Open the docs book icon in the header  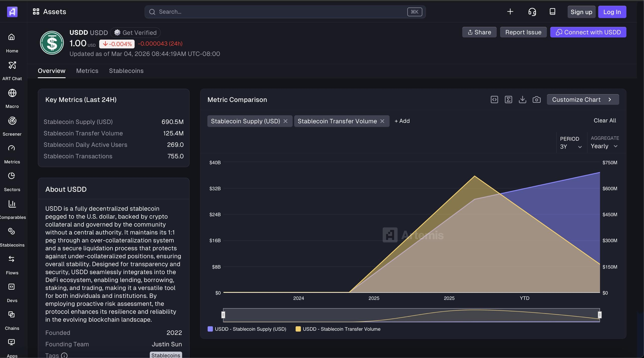pos(552,12)
